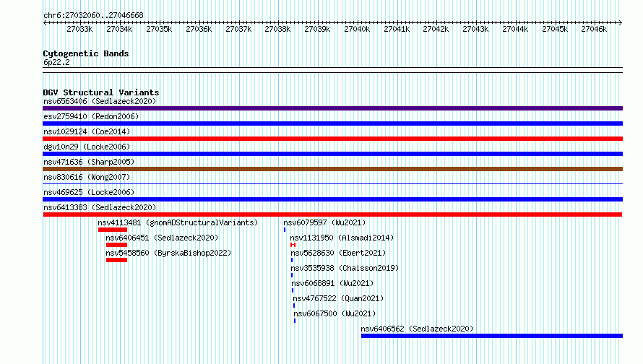Click the red nsv5458560 variant bar
The height and width of the screenshot is (364, 643).
click(x=116, y=260)
